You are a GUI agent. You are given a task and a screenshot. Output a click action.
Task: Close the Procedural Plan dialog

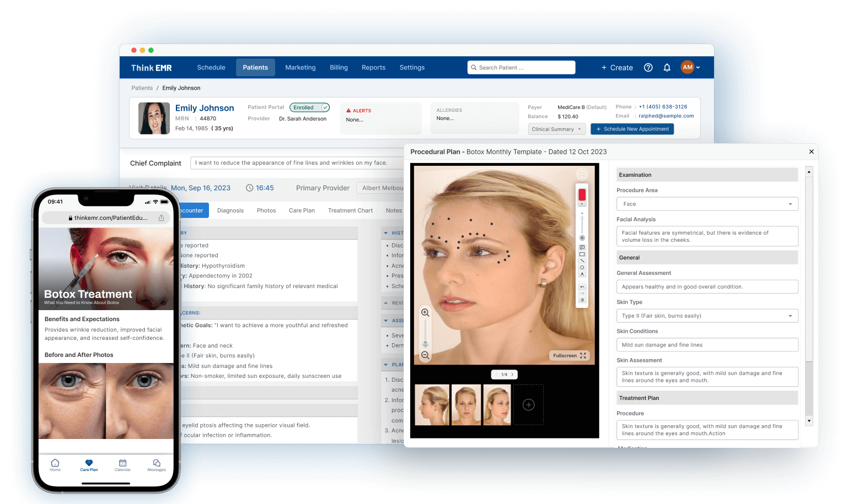tap(811, 151)
